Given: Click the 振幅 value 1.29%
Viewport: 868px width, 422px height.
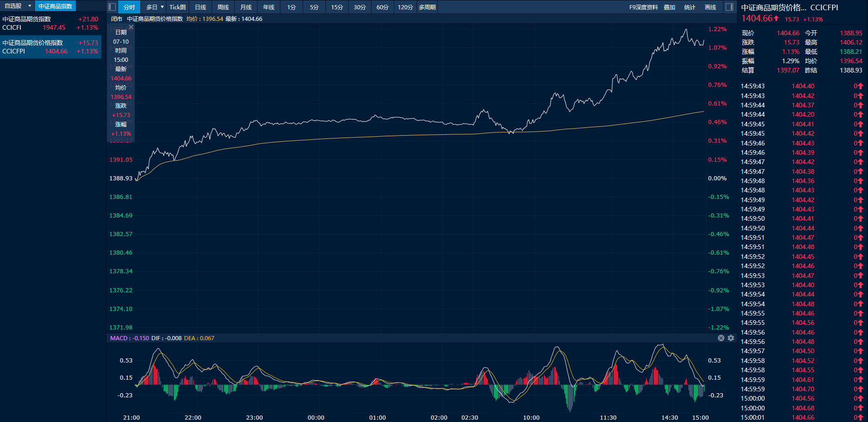Looking at the screenshot, I should click(790, 61).
